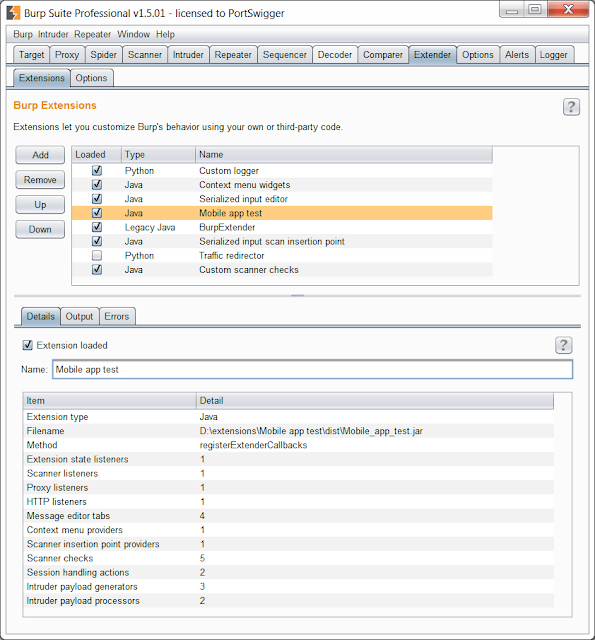Screen dimensions: 595x640
Task: Switch to the Repeater tool tab
Action: tap(233, 55)
